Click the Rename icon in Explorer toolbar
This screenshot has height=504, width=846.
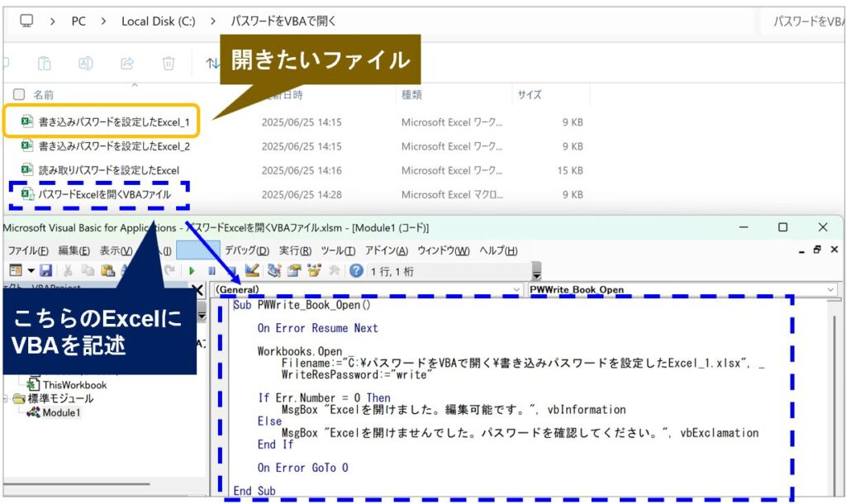(x=86, y=64)
